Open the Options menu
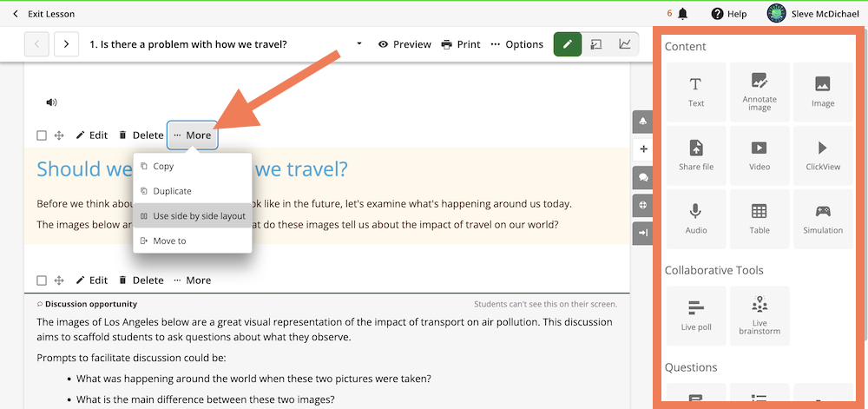Viewport: 868px width, 409px height. 517,44
